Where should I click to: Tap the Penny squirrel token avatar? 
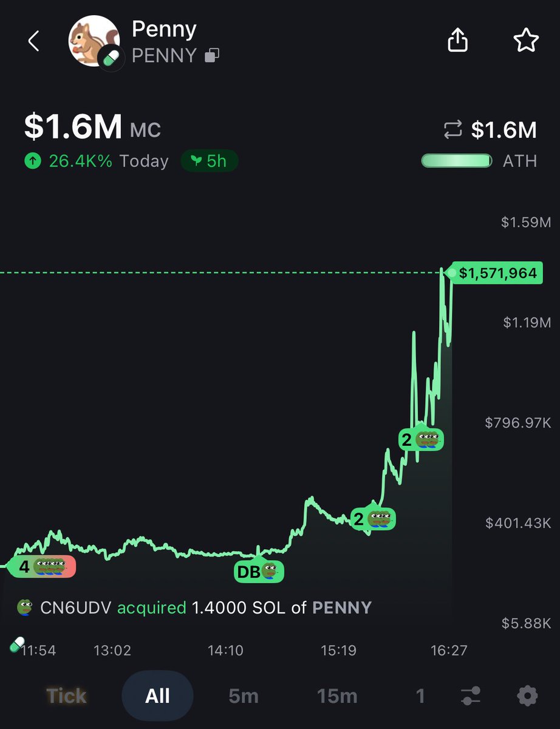point(94,41)
